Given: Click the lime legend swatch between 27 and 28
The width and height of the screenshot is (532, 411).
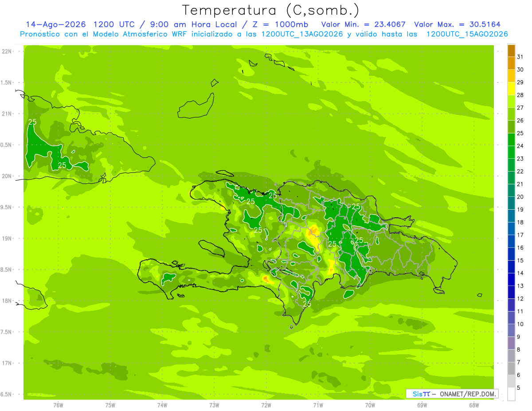Looking at the screenshot, I should coord(511,101).
